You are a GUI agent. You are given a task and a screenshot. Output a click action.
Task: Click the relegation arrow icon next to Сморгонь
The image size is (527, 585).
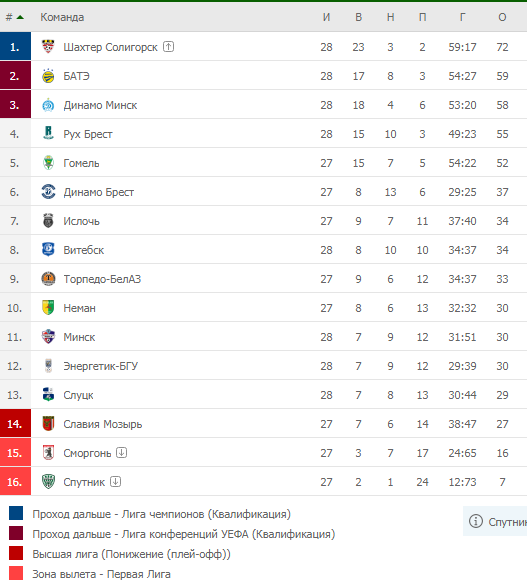tap(122, 453)
